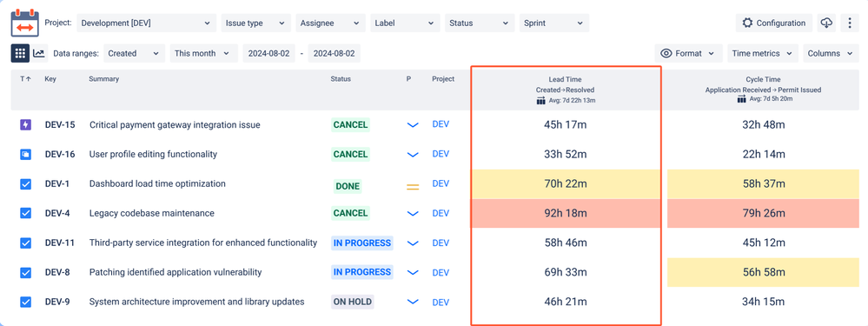The image size is (868, 326).
Task: Click DEV-15 low priority chevron icon
Action: coord(413,125)
